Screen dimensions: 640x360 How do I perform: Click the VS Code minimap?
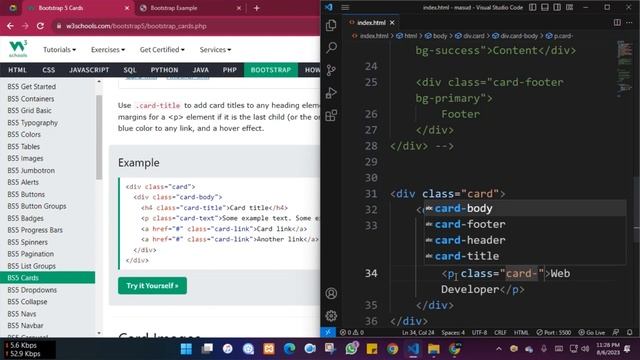pyautogui.click(x=625, y=69)
